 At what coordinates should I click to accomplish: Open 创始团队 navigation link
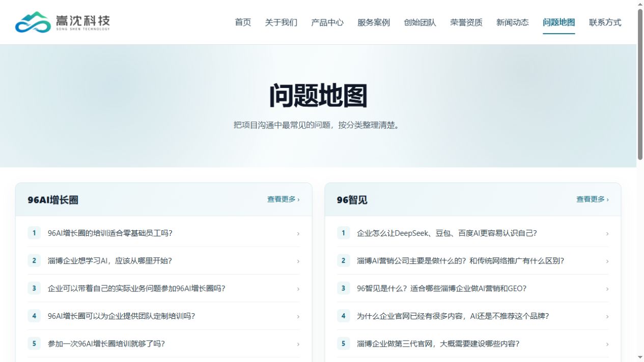coord(420,22)
